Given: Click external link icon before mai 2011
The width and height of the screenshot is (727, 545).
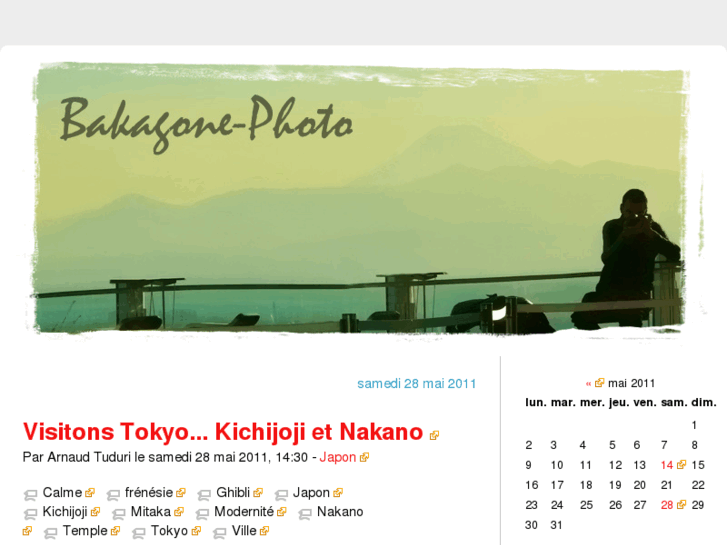Looking at the screenshot, I should point(599,383).
